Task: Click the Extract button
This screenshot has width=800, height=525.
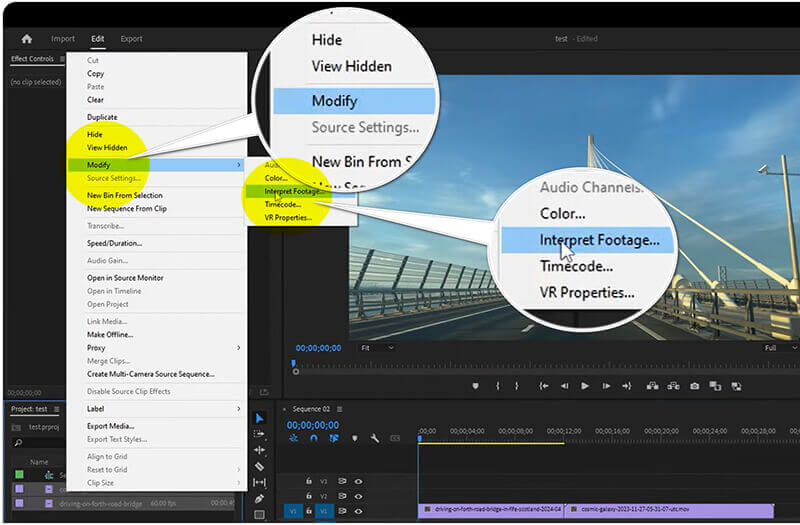Action: pos(673,386)
